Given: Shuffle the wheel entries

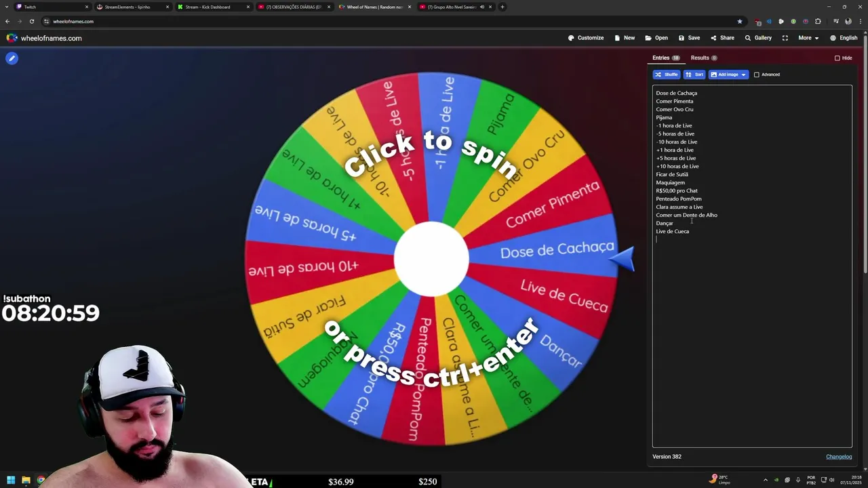Looking at the screenshot, I should pos(666,75).
